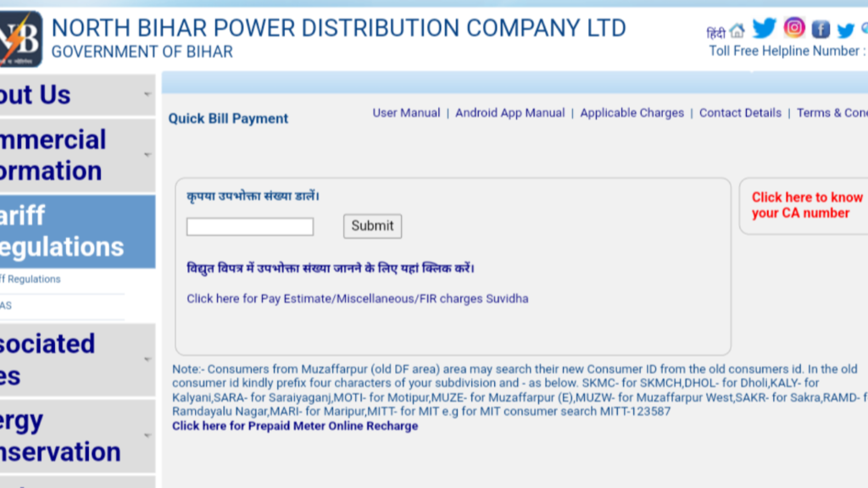868x488 pixels.
Task: Click the small Twitter icon right of Facebook
Action: 845,30
